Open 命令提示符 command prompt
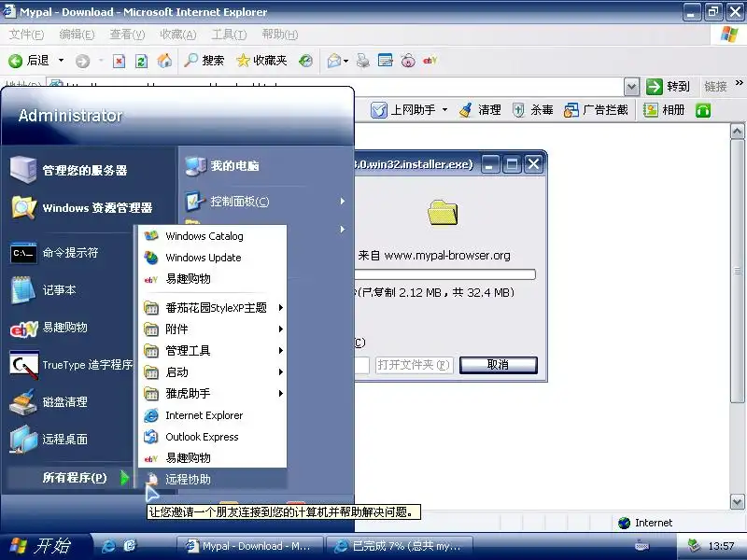Image resolution: width=747 pixels, height=560 pixels. [x=54, y=252]
